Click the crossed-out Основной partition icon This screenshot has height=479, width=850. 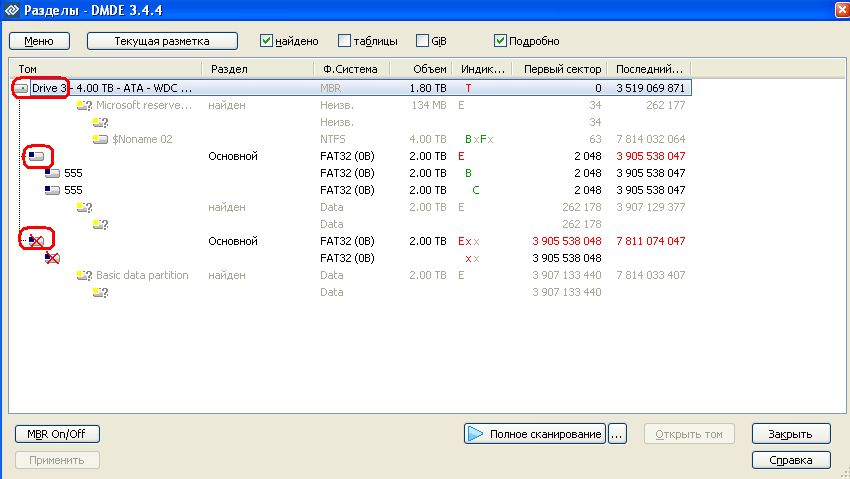[36, 241]
